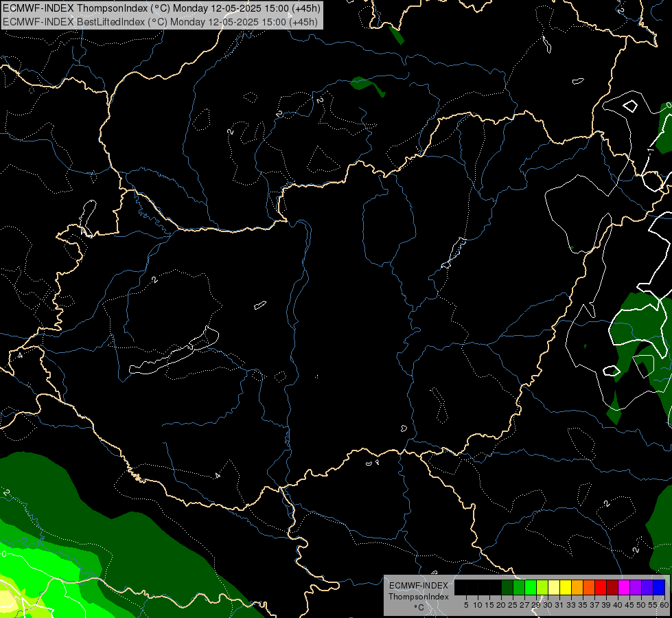Click the ThompsonIndex title line at top
The image size is (672, 618).
[x=161, y=8]
